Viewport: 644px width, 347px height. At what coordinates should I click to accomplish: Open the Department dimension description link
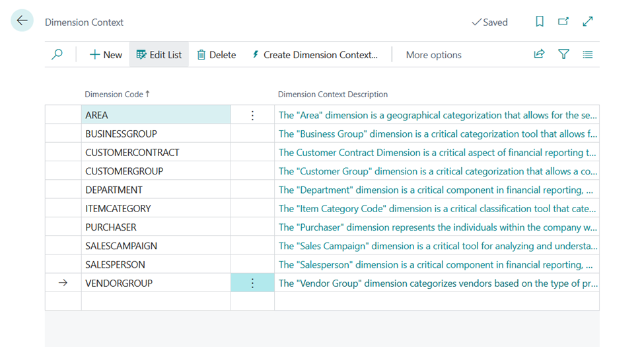(435, 190)
